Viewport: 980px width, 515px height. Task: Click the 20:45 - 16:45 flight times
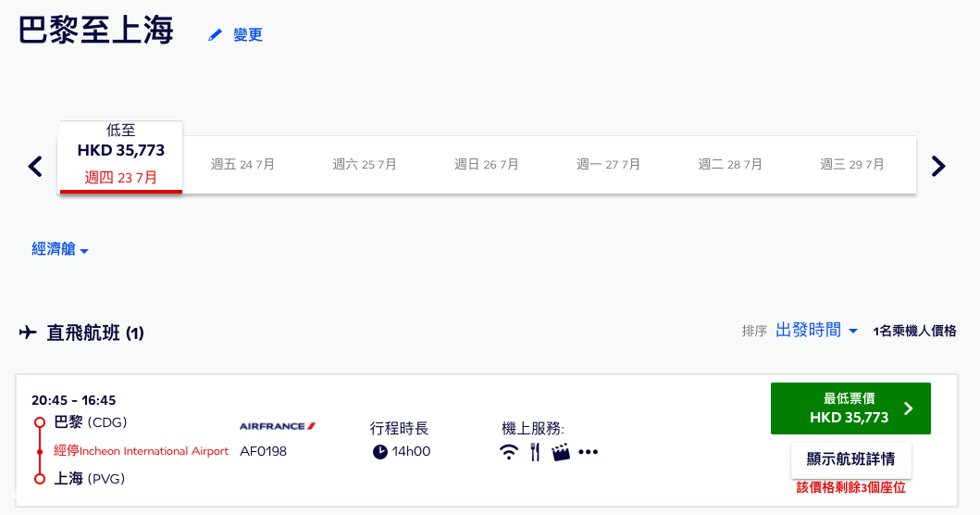click(x=74, y=400)
